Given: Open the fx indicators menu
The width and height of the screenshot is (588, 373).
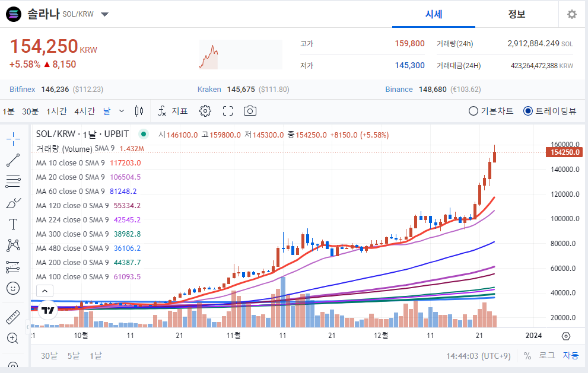Looking at the screenshot, I should coord(173,111).
